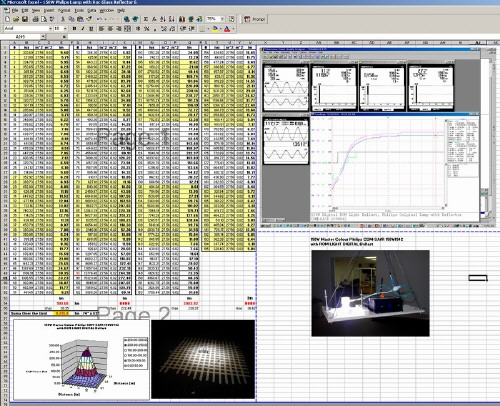The width and height of the screenshot is (500, 406).
Task: Click the Decrease Decimal icon
Action: tap(172, 29)
